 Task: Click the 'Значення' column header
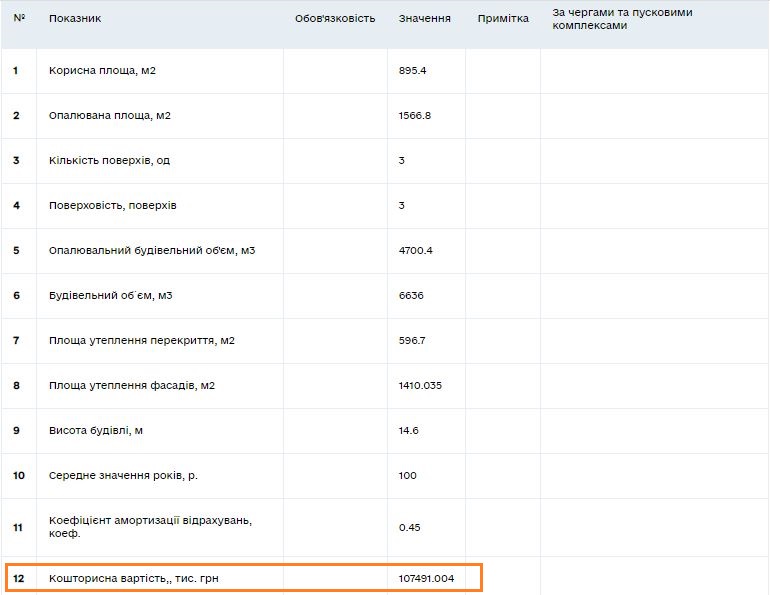(424, 19)
